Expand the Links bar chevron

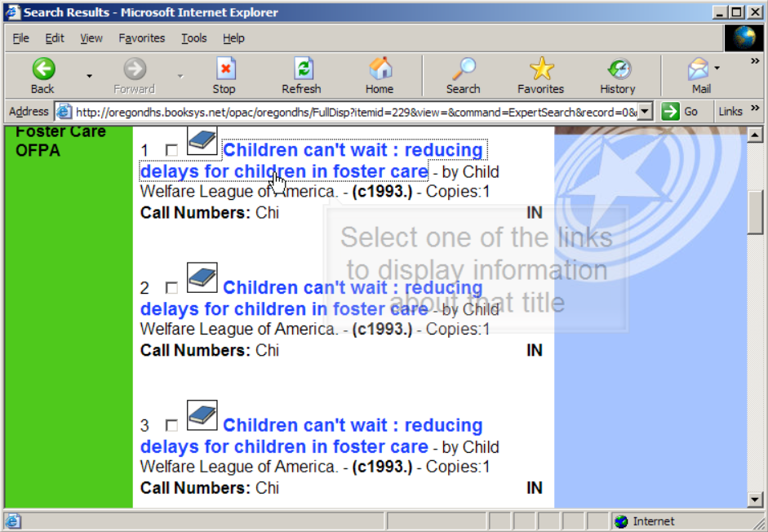(x=755, y=108)
